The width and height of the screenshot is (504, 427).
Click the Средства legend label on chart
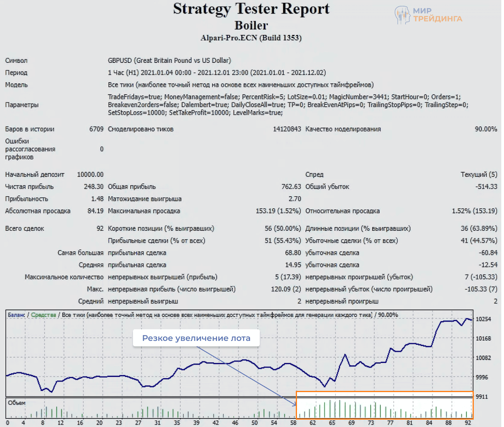click(x=43, y=315)
